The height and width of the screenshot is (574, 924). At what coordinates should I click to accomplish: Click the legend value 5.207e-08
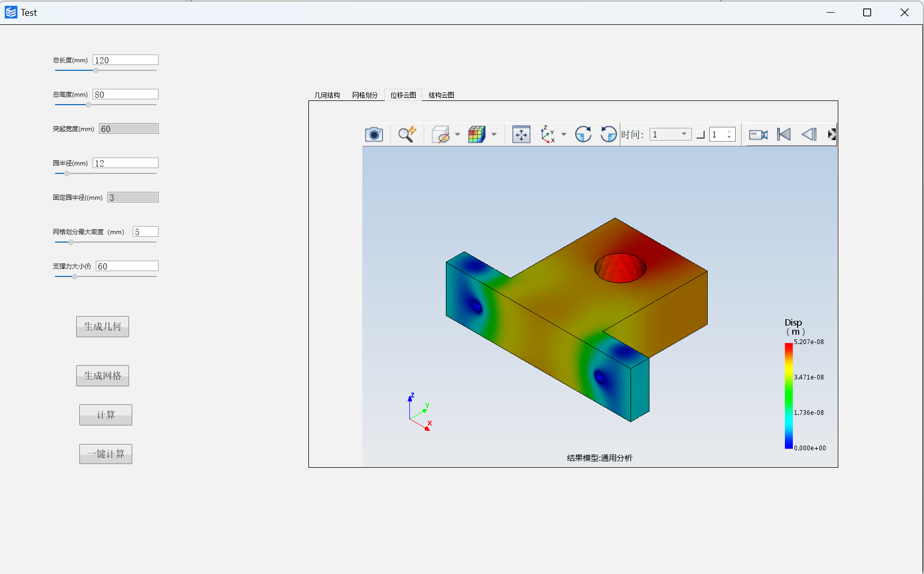pos(809,342)
